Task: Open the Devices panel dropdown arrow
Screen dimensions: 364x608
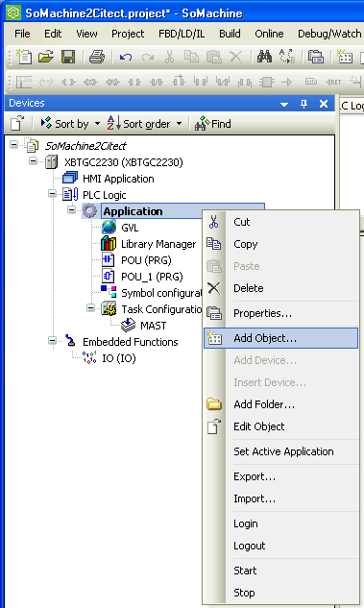Action: coord(284,104)
